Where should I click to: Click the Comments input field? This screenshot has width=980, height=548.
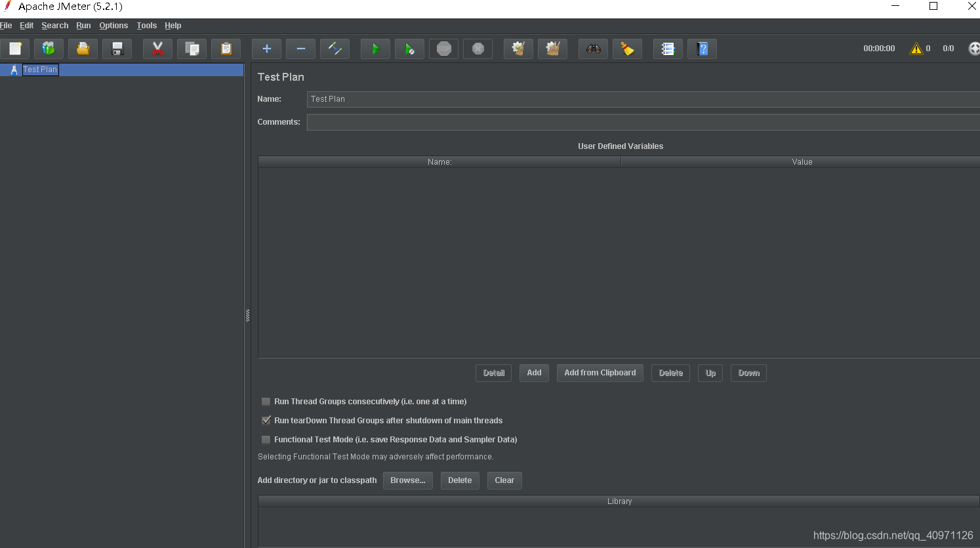(x=643, y=122)
